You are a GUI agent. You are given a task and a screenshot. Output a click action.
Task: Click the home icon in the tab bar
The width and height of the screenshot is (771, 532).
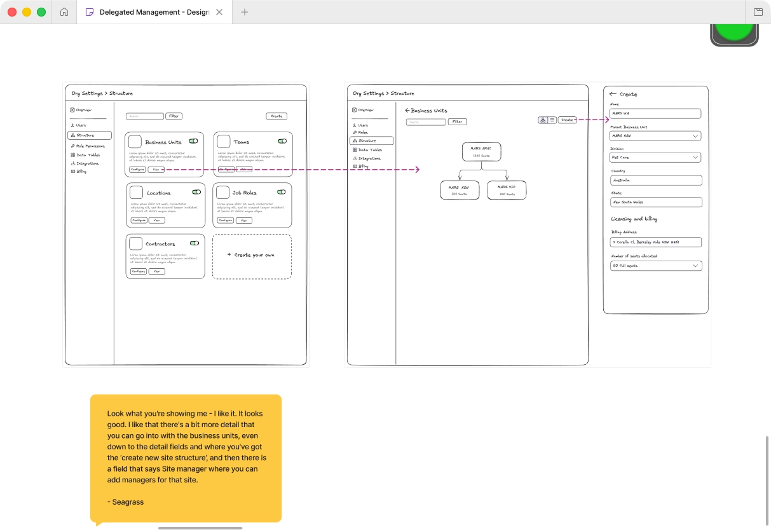tap(64, 12)
